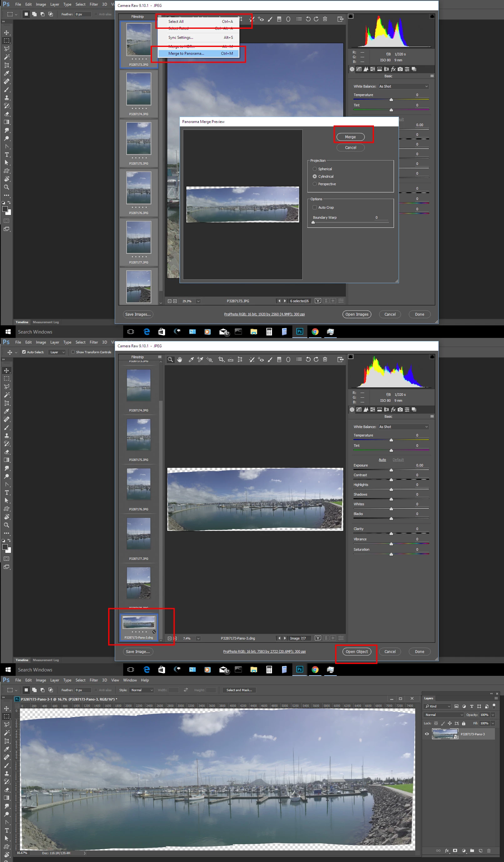This screenshot has height=862, width=504.
Task: Select Adjustment Brush in the Open Object window
Action: point(270,360)
